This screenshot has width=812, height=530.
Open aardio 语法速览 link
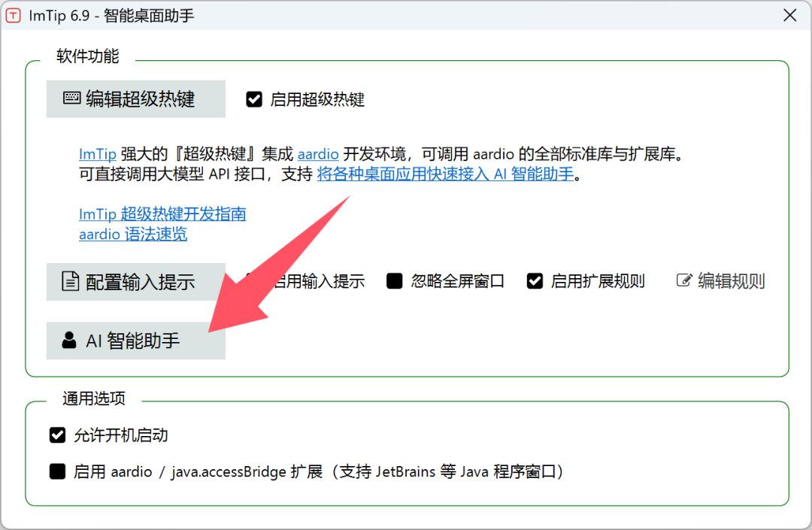(x=133, y=235)
